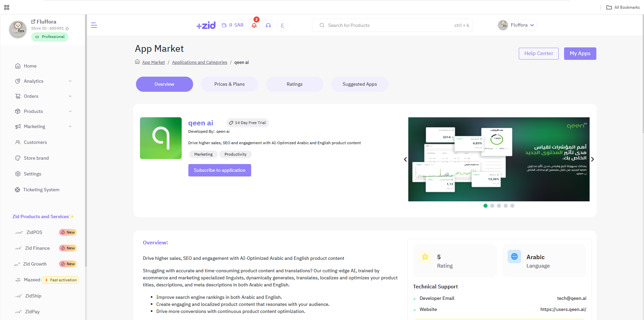Click the tech@qeen.ai developer email
644x320 pixels.
572,298
